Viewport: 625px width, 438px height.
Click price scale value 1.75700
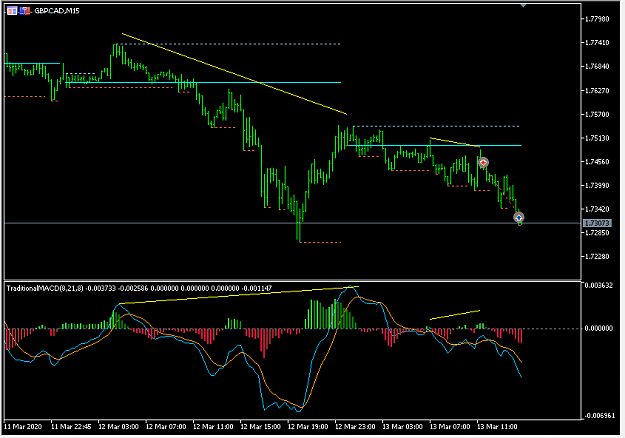[x=597, y=114]
